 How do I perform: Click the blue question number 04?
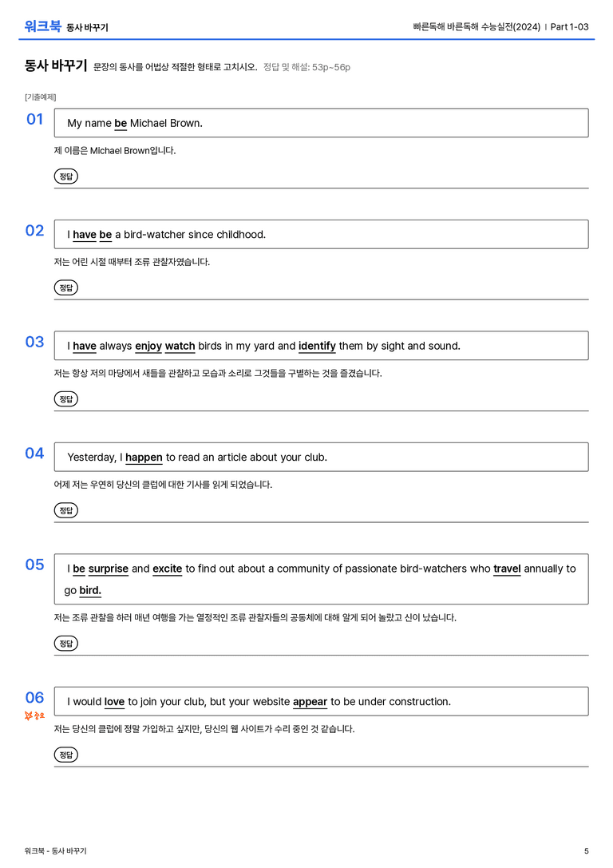(35, 454)
